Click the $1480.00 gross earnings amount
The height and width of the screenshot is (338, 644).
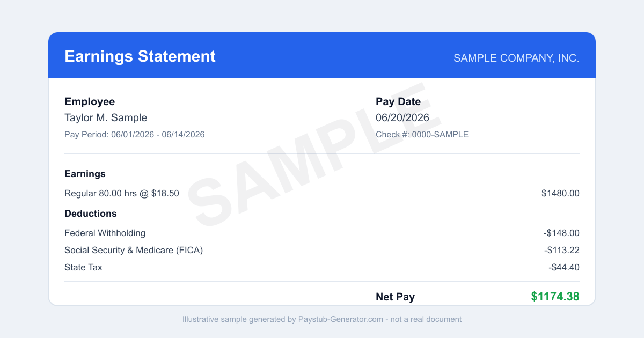560,193
